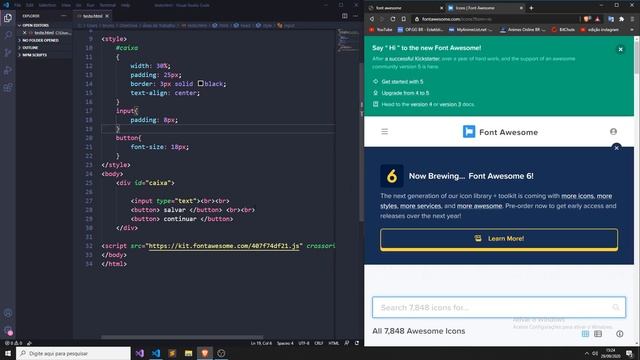Open Run and Debug view in activity bar
The image size is (640, 360).
8,70
